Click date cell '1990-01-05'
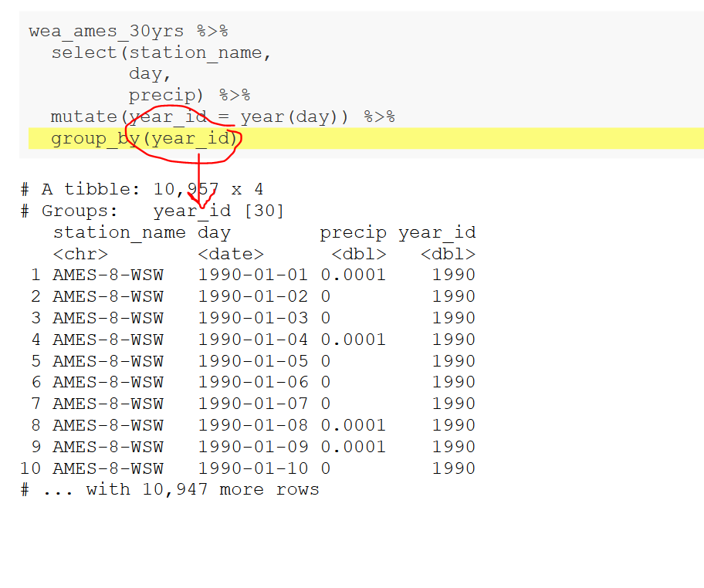This screenshot has height=588, width=704. tap(252, 361)
